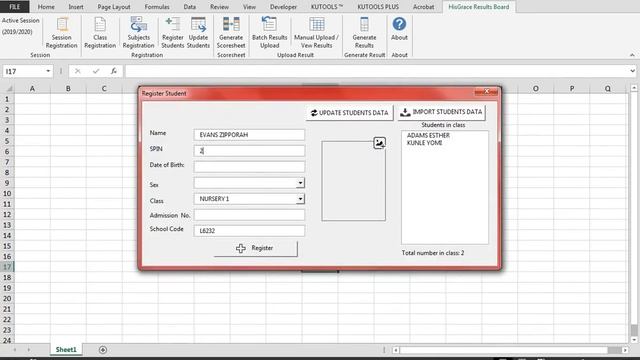The image size is (640, 360).
Task: Open Class Registration tool
Action: [x=100, y=33]
